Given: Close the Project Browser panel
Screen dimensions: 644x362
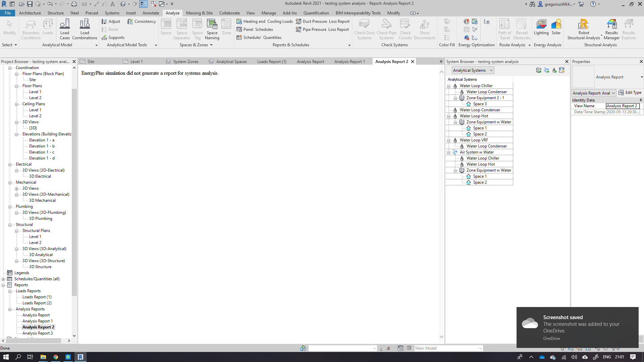Looking at the screenshot, I should (74, 62).
